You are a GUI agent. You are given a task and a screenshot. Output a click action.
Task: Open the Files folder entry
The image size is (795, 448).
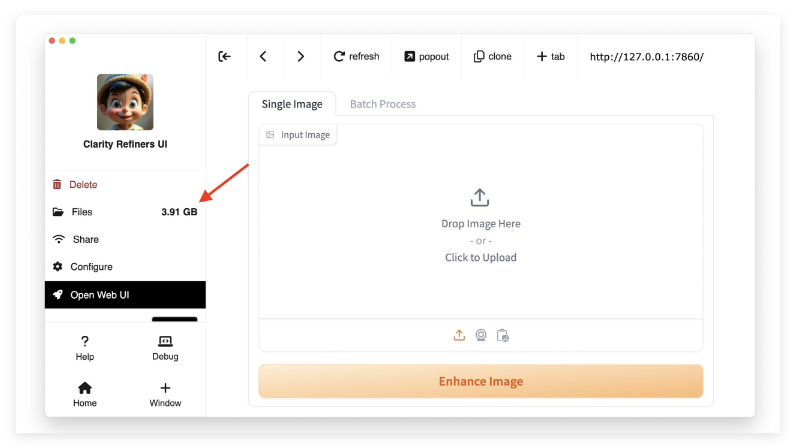click(82, 212)
